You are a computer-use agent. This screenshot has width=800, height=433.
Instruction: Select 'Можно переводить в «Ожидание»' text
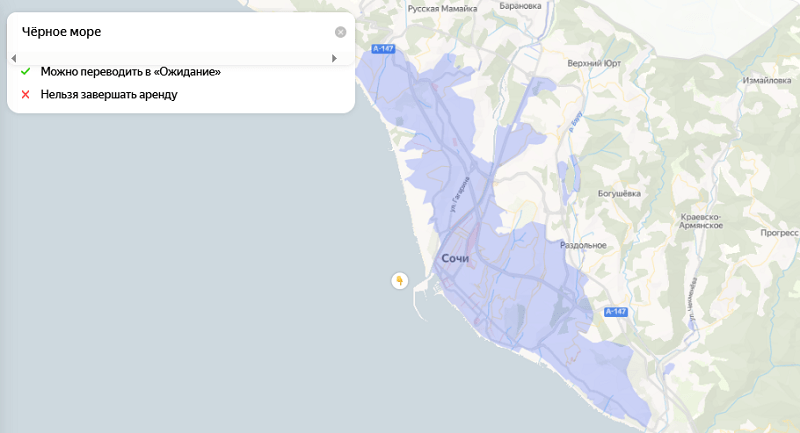click(130, 72)
